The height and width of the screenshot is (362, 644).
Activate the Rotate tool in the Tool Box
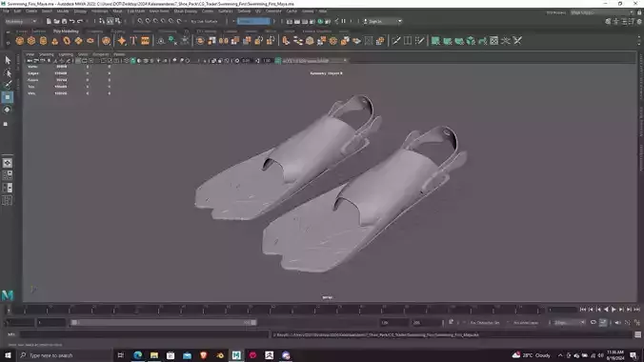(x=8, y=110)
